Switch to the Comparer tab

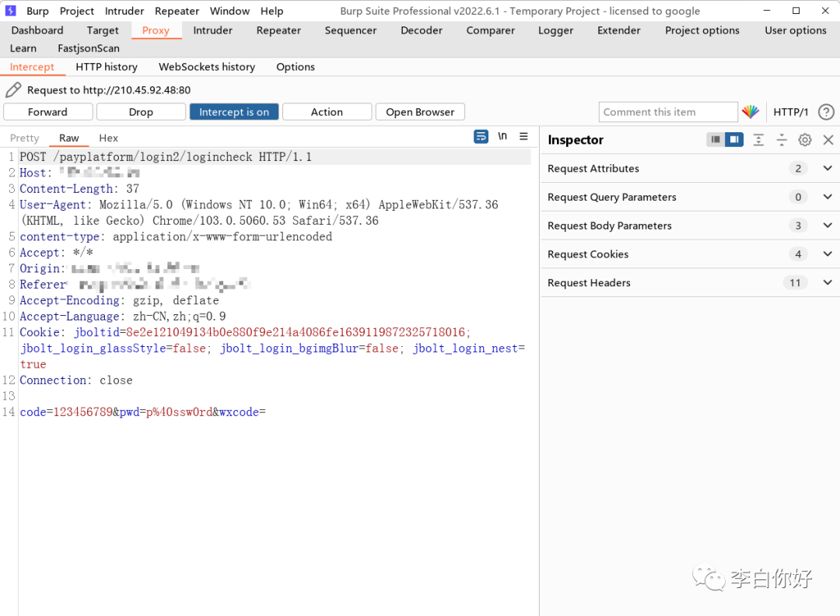coord(490,30)
